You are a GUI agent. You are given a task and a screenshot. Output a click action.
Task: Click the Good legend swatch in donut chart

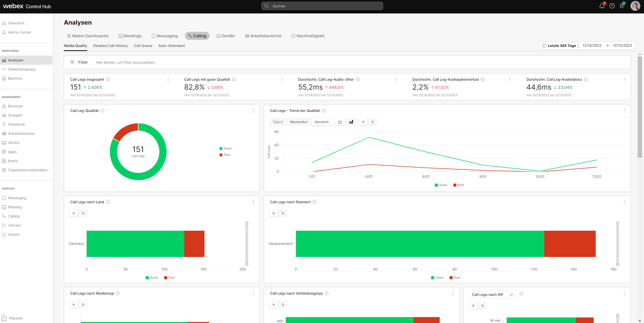tap(221, 149)
